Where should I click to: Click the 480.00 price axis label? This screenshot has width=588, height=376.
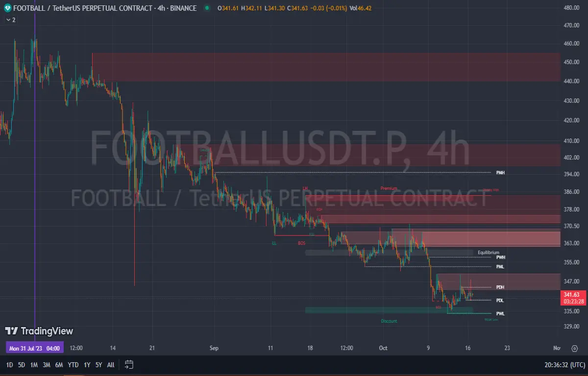572,8
